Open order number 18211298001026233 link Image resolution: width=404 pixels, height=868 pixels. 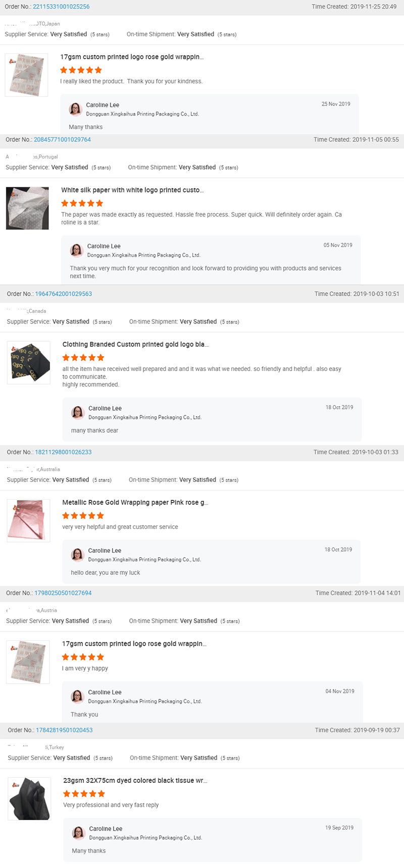pyautogui.click(x=63, y=452)
